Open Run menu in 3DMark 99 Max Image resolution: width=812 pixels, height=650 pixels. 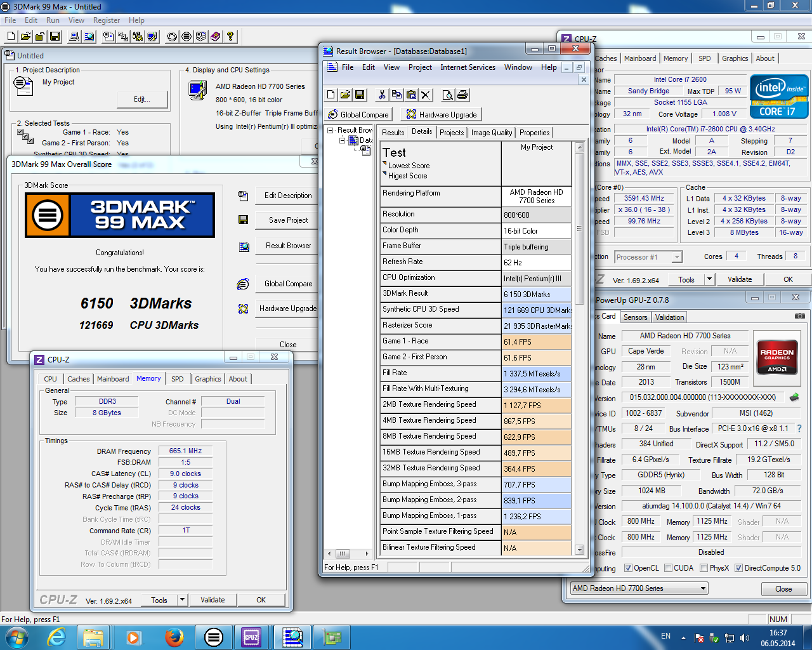tap(53, 20)
